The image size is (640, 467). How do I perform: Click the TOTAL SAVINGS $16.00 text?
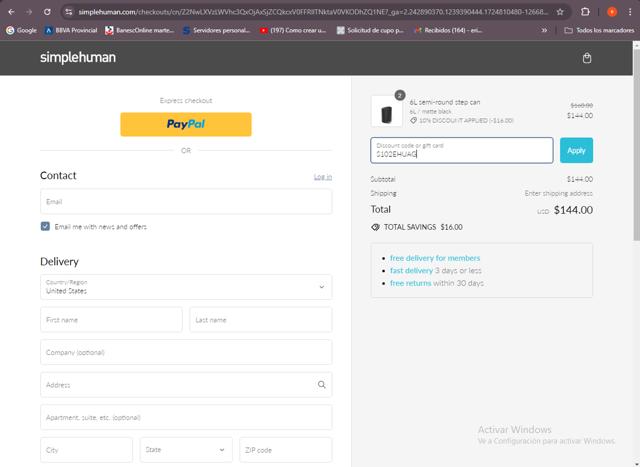click(x=423, y=227)
